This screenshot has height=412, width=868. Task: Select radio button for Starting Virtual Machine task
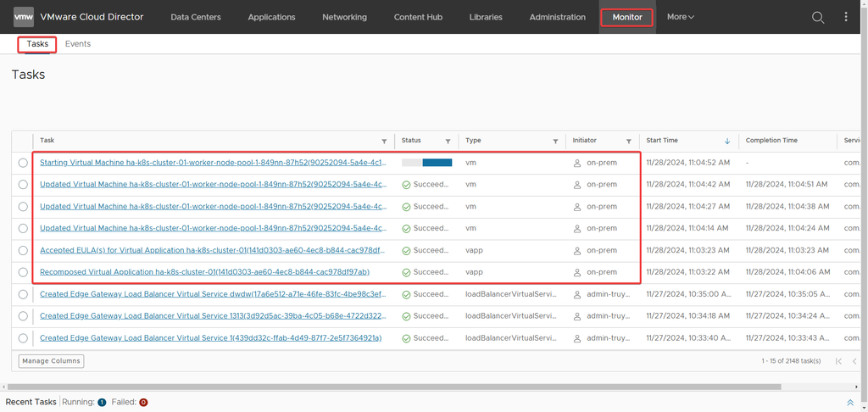(23, 163)
